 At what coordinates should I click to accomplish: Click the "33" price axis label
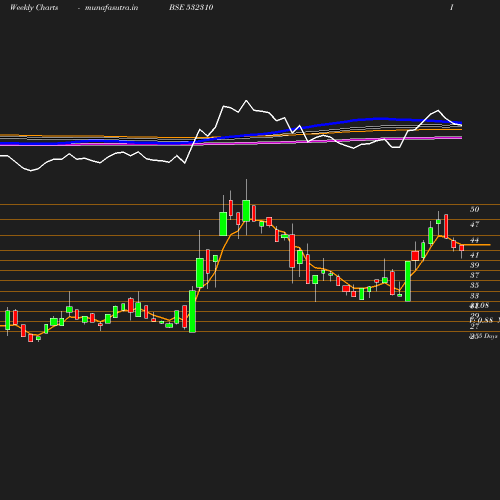tap(475, 296)
